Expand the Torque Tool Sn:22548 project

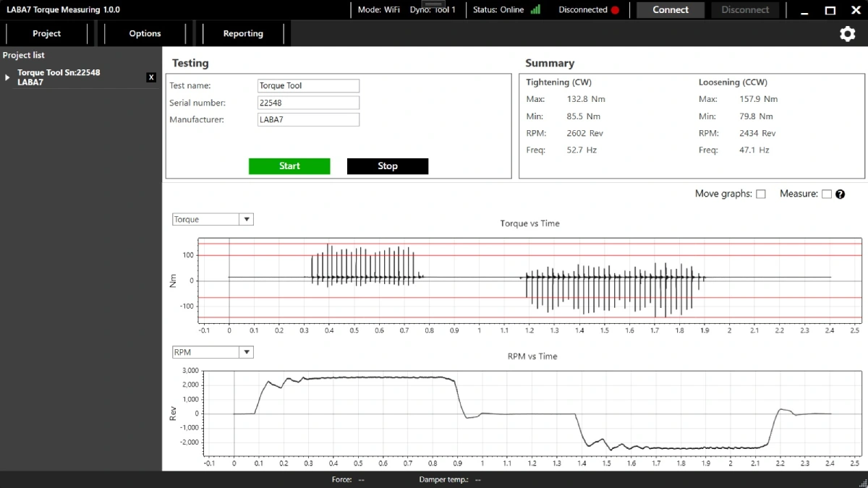[x=8, y=77]
